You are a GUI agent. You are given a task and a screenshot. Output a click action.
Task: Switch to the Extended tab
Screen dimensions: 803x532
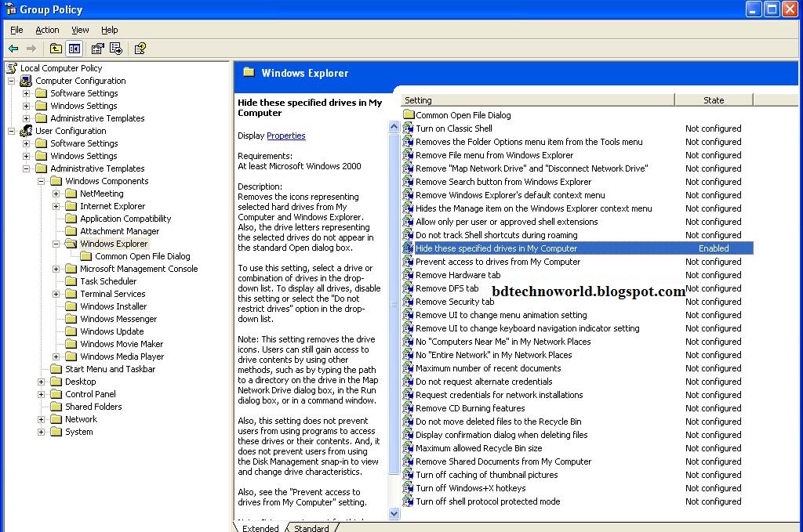pyautogui.click(x=260, y=527)
